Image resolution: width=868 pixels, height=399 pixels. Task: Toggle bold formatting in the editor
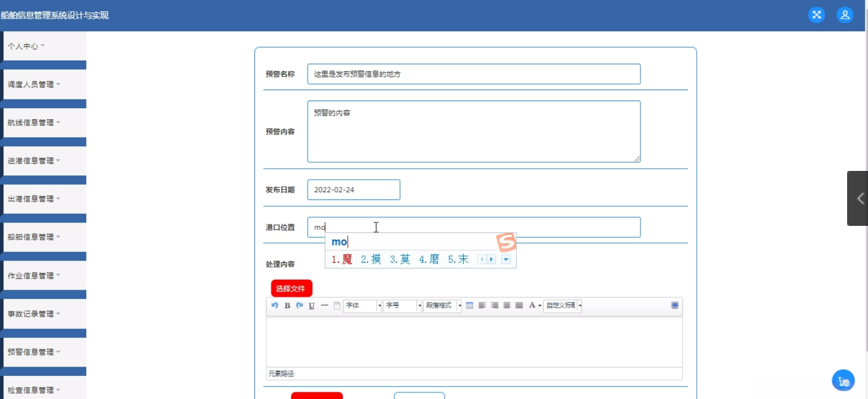point(287,306)
